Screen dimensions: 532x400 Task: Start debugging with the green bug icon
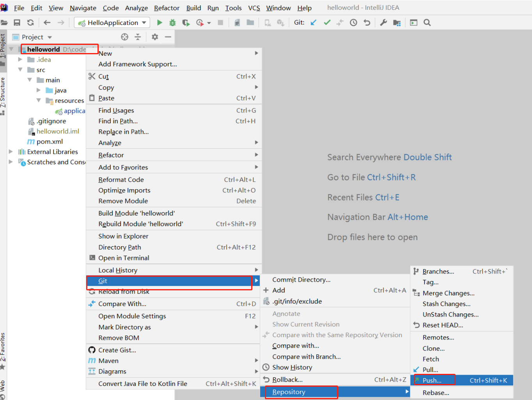click(x=172, y=23)
